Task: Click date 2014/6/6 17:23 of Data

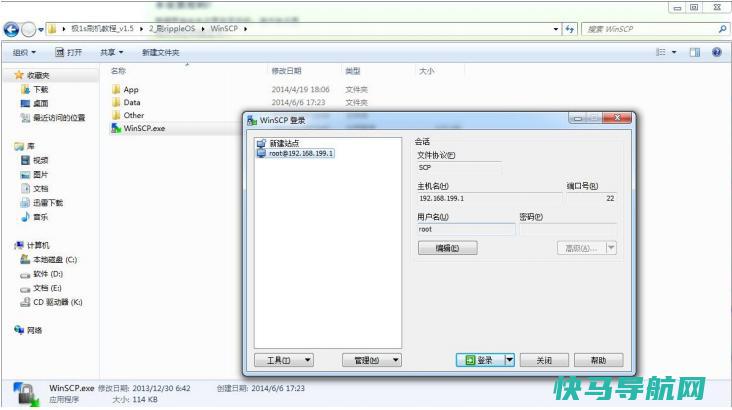Action: [x=298, y=102]
